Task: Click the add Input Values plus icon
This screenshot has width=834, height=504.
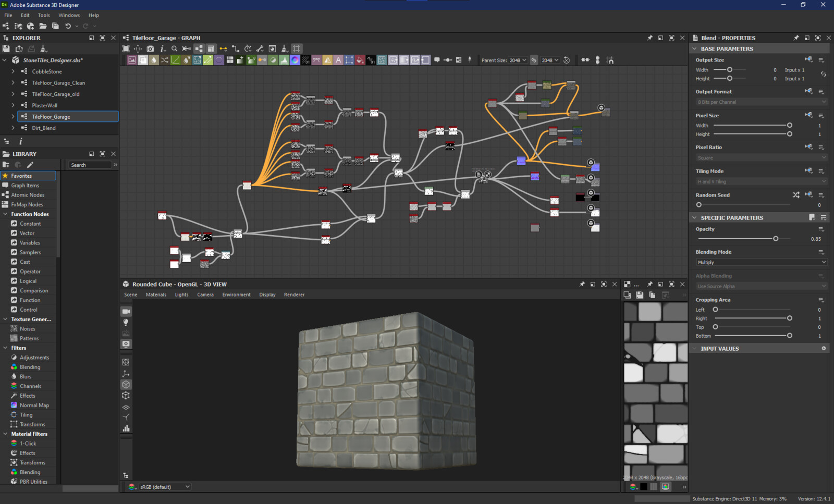Action: click(x=824, y=348)
